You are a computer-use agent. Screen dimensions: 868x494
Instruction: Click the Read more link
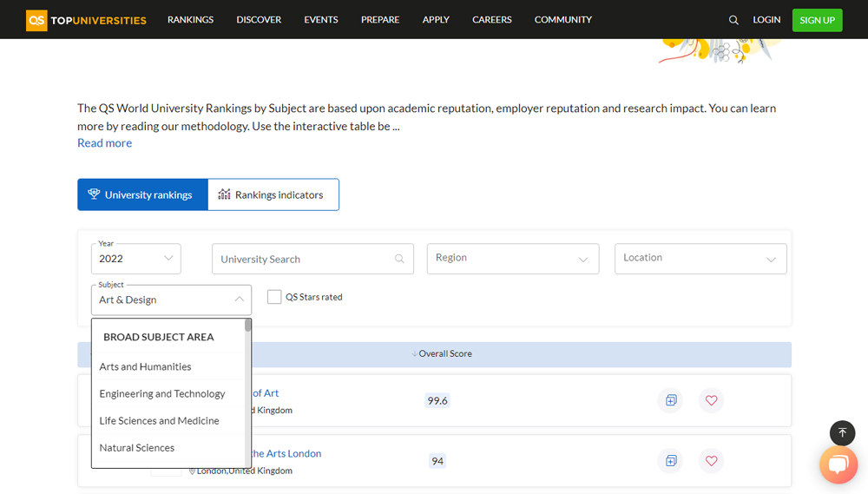pos(105,143)
